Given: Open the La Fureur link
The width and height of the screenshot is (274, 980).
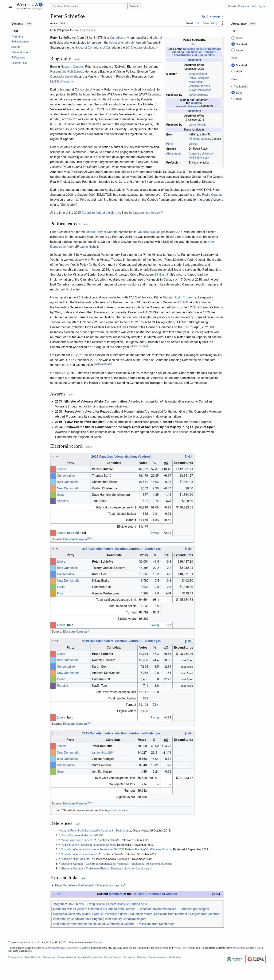Looking at the screenshot, I should [x=82, y=199].
